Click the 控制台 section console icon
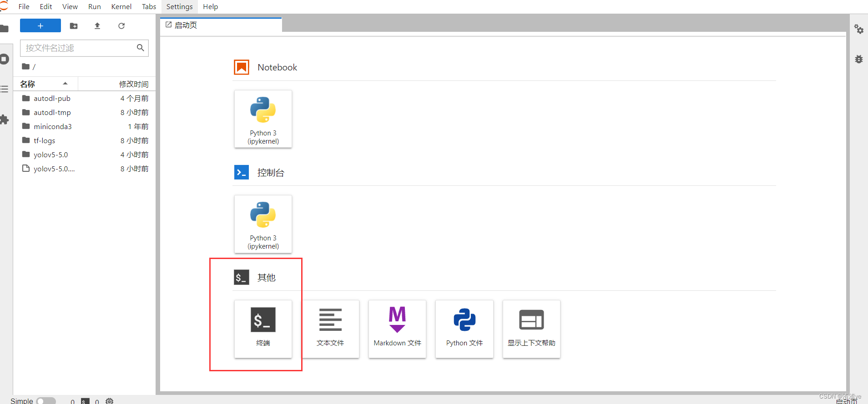868x404 pixels. click(x=242, y=172)
